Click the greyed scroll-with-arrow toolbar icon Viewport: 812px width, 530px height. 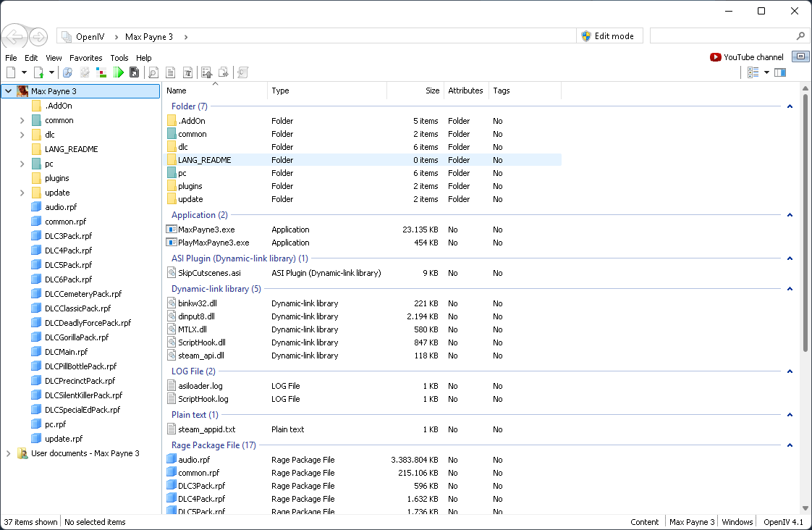243,72
